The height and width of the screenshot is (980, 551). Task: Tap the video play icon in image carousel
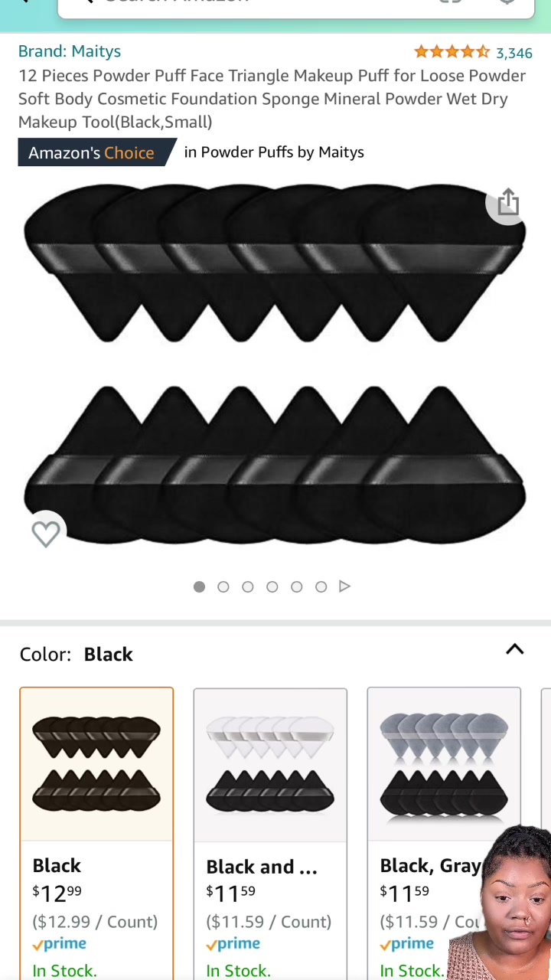pyautogui.click(x=344, y=586)
